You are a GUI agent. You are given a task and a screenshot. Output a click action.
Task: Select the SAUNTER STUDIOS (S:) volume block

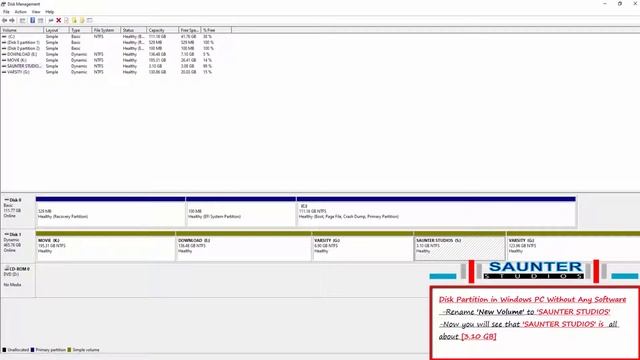coord(460,246)
